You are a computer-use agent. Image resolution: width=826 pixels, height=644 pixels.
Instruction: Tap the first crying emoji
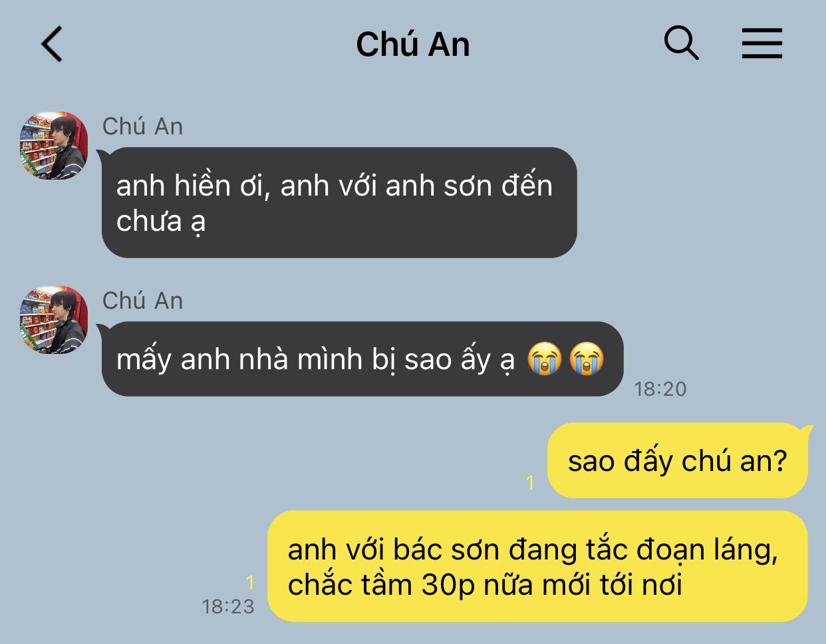click(545, 359)
